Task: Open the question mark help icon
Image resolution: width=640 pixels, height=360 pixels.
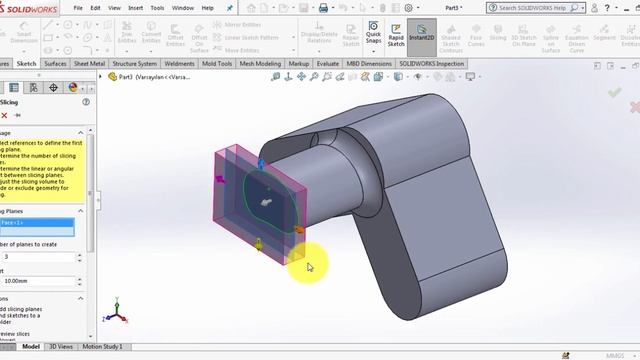Action: (x=607, y=8)
